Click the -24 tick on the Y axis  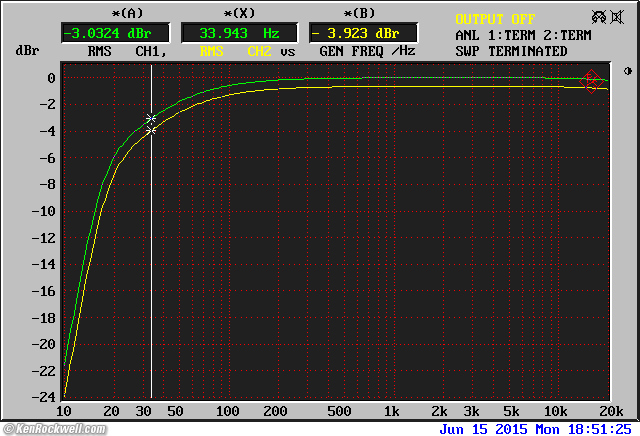pyautogui.click(x=43, y=397)
